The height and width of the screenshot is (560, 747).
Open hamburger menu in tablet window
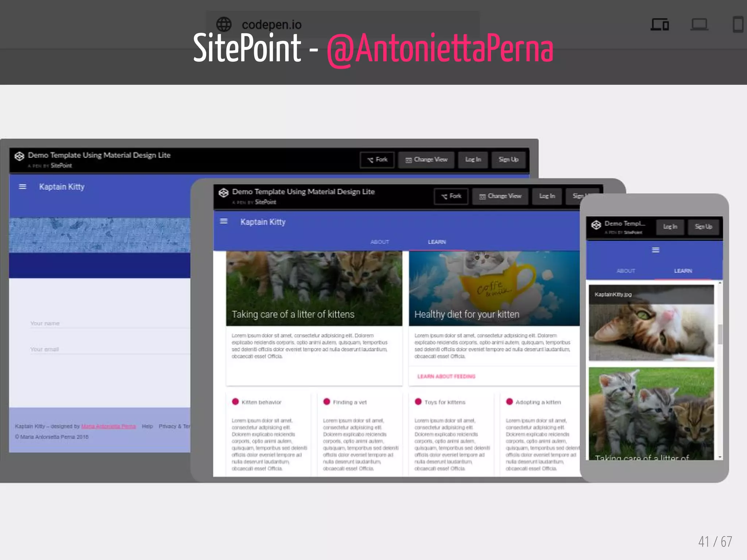coord(224,221)
